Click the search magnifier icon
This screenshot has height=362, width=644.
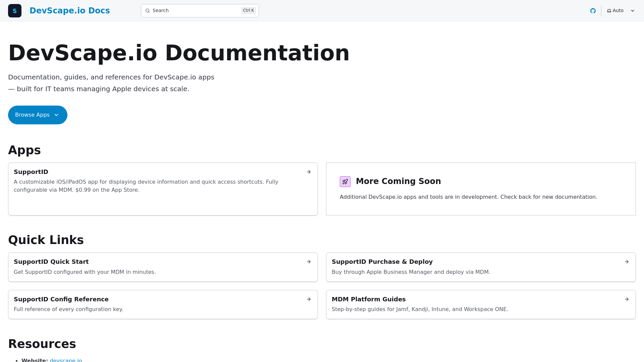[x=148, y=11]
